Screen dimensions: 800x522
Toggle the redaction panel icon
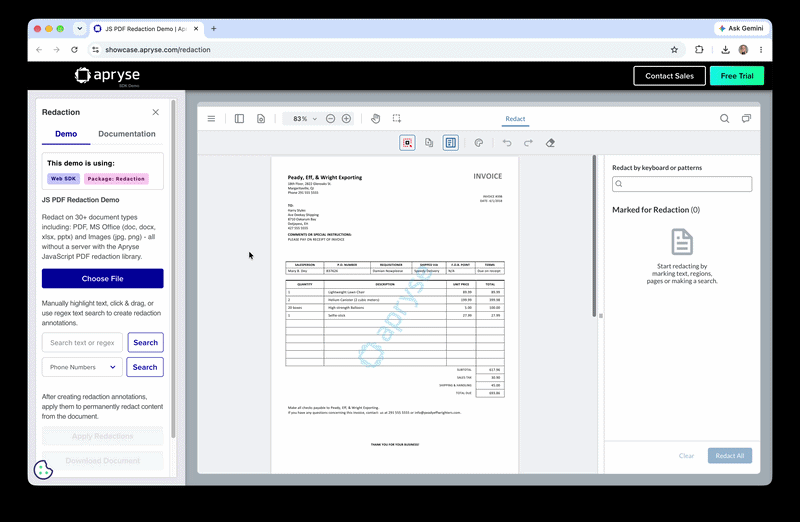pyautogui.click(x=451, y=143)
